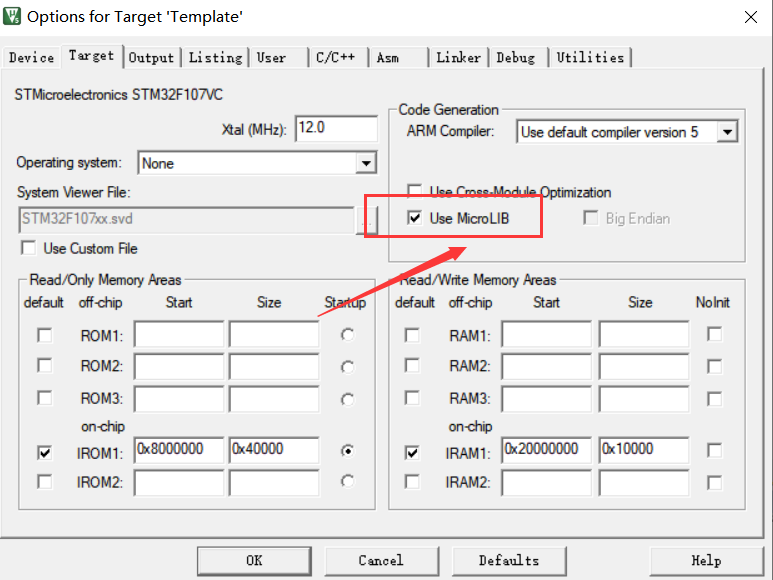Edit the IROM1 Start field 0x8000000

pos(178,450)
